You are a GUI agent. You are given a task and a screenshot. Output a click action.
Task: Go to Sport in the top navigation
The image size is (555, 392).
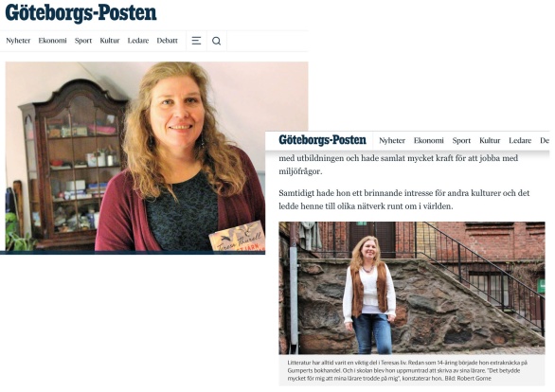click(83, 41)
